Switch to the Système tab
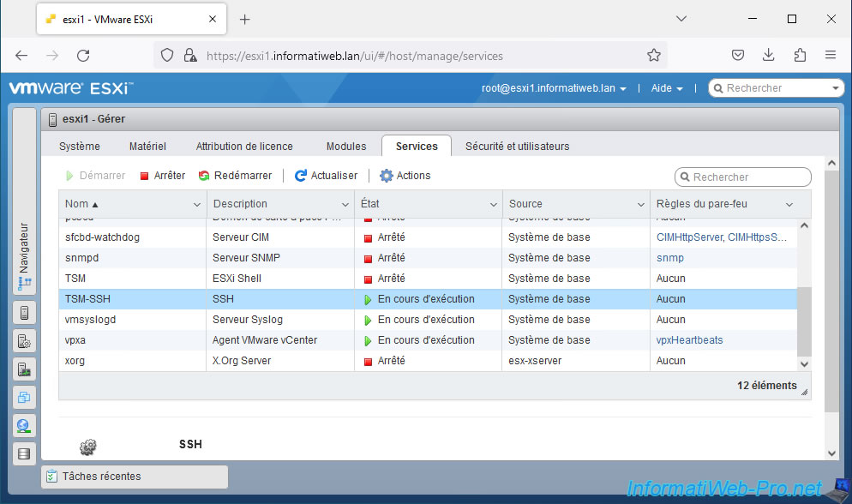The width and height of the screenshot is (852, 504). click(80, 146)
